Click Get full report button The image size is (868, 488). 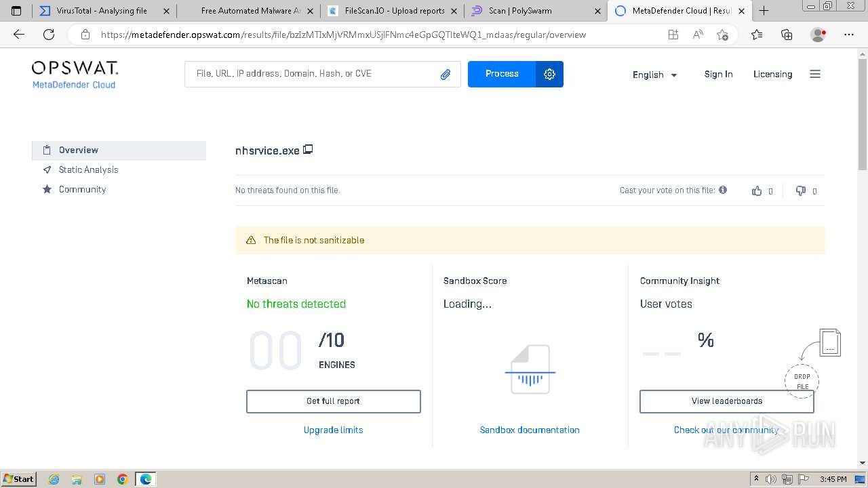334,401
